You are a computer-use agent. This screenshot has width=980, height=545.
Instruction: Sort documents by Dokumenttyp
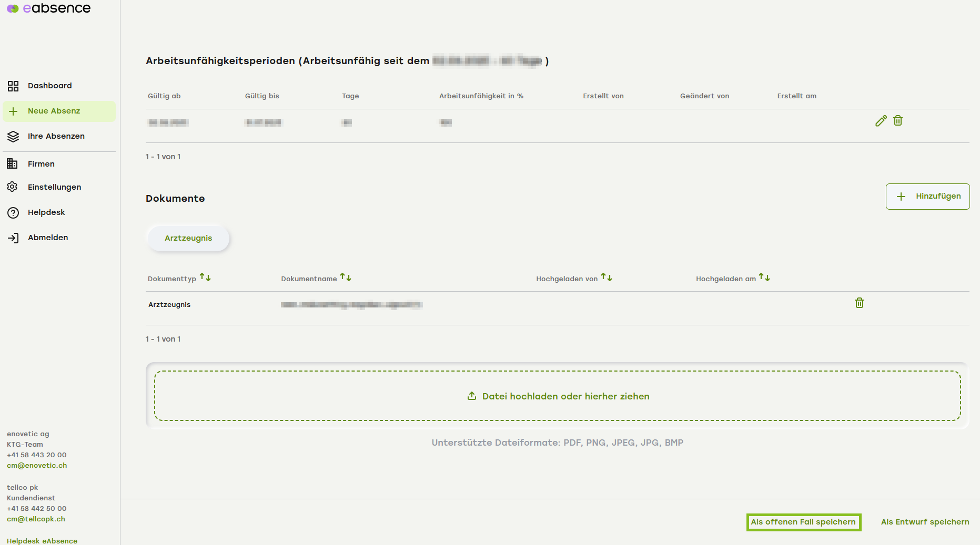[205, 277]
